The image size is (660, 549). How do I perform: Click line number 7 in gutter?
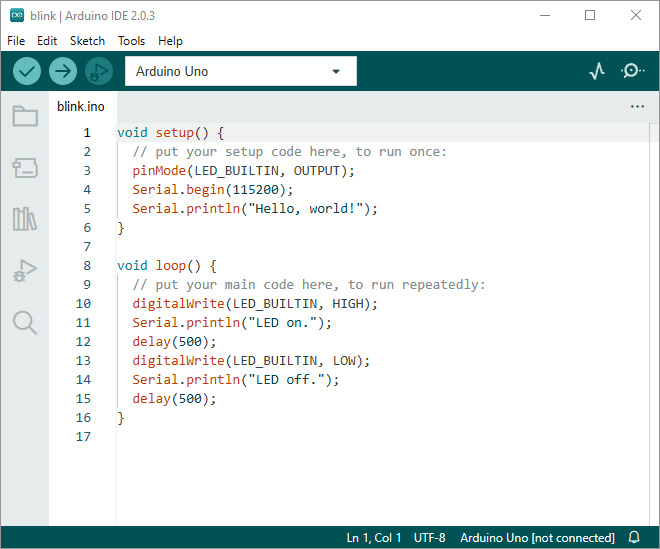87,247
